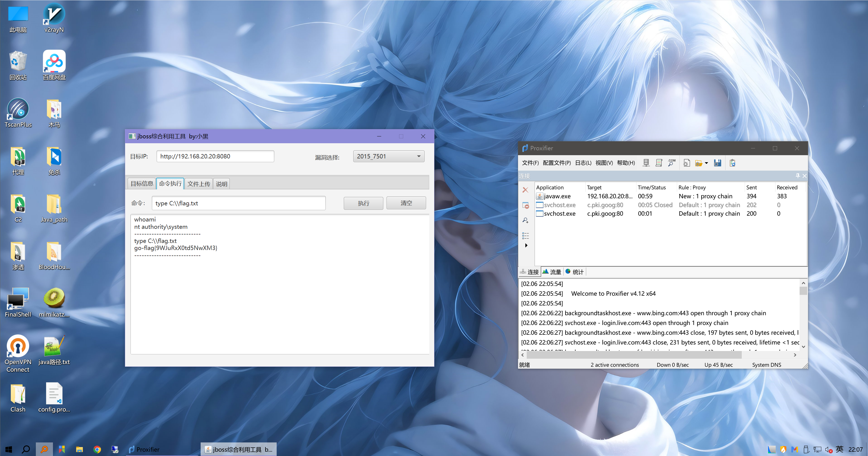Click the block connection window icon
Screen dimensions: 868x456
pos(525,205)
